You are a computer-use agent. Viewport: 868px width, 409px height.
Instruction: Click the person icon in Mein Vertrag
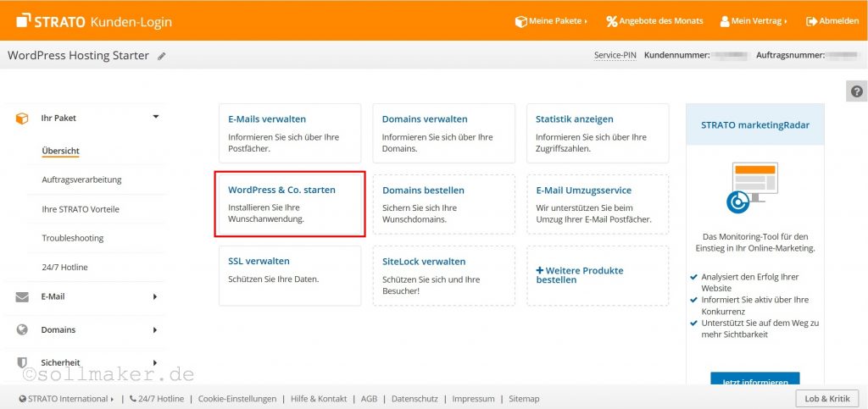pyautogui.click(x=725, y=21)
